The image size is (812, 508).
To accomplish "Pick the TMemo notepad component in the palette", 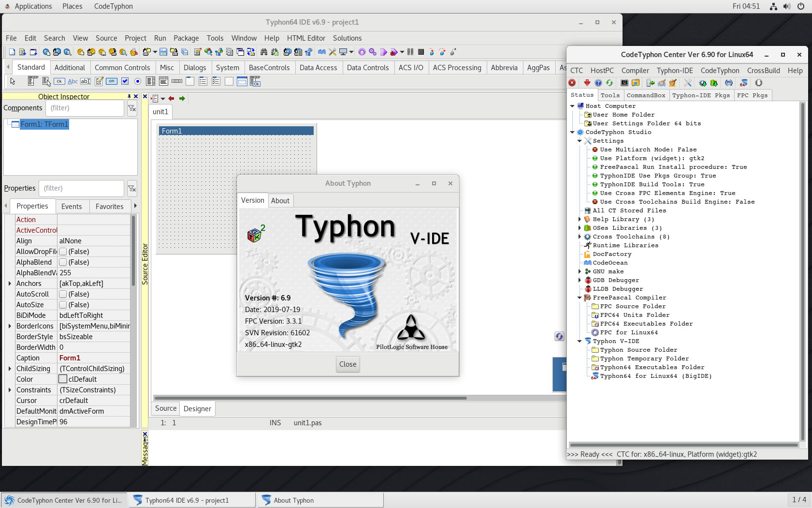I will pos(99,81).
